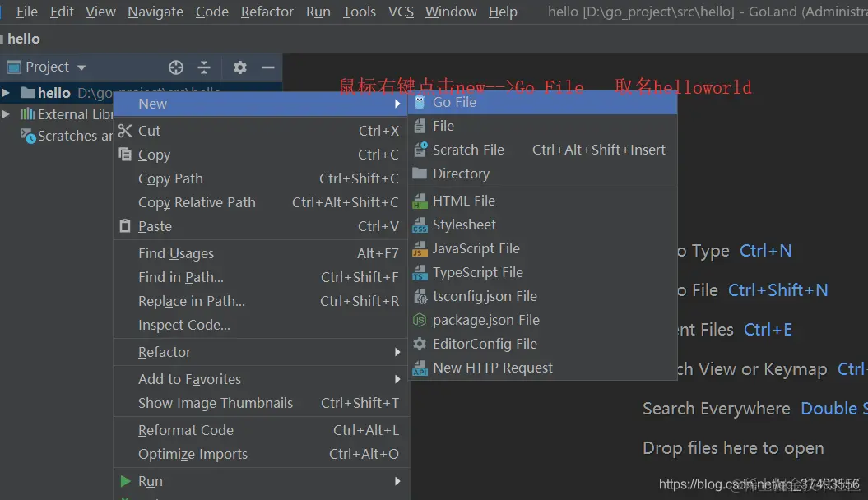Open the New submenu arrow
Viewport: 868px width, 500px height.
[397, 104]
